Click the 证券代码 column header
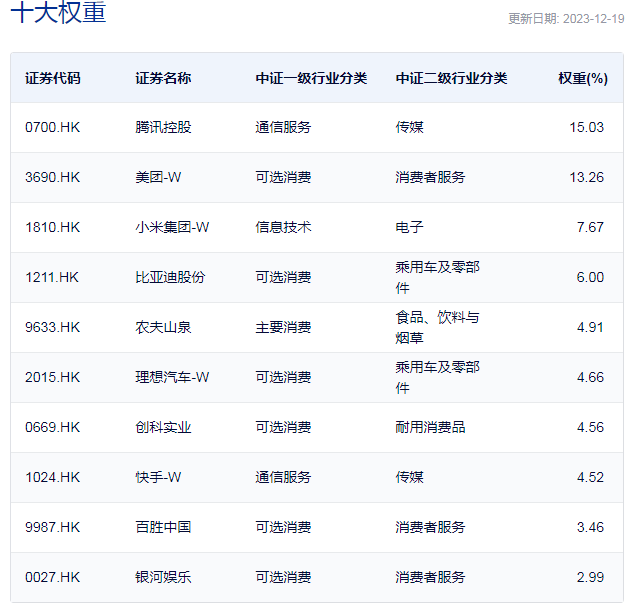The image size is (629, 611). tap(53, 78)
